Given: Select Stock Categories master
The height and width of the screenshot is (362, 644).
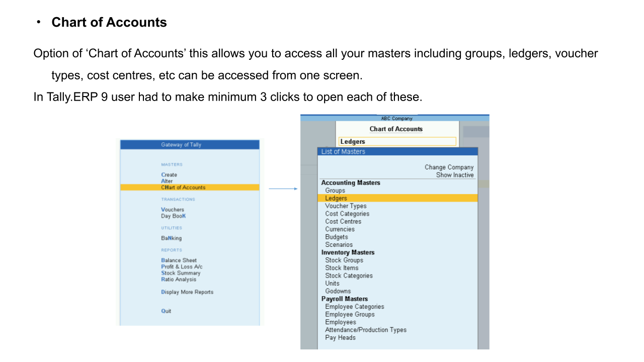Looking at the screenshot, I should coord(349,276).
